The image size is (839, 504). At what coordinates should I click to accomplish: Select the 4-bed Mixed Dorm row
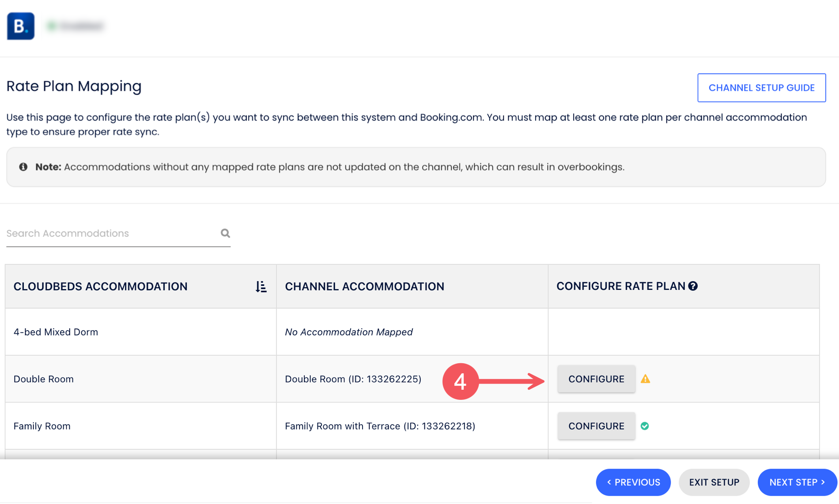56,332
